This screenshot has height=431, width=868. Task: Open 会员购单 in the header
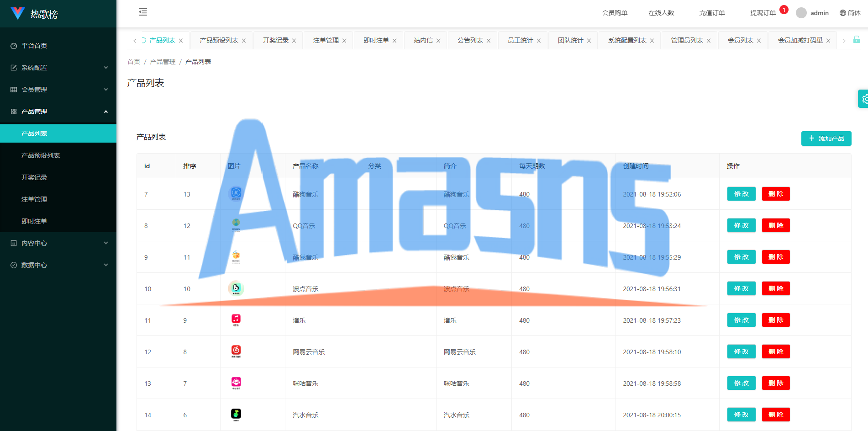click(615, 13)
